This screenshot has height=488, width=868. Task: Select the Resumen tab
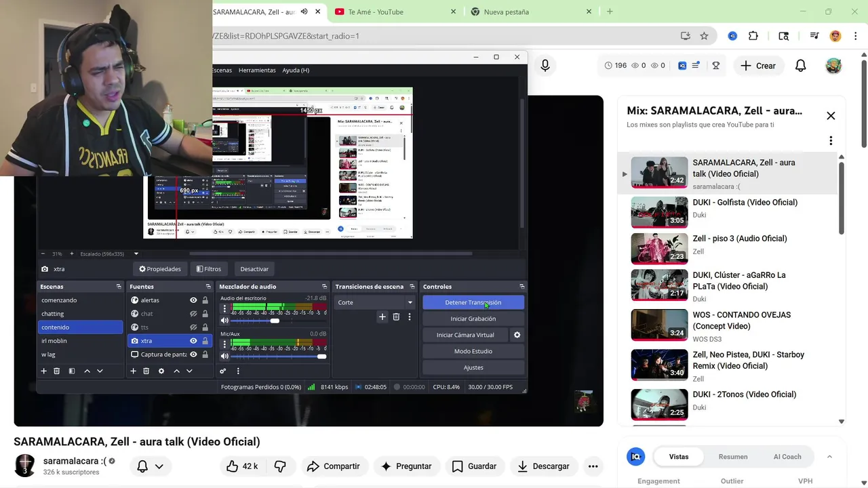click(733, 457)
